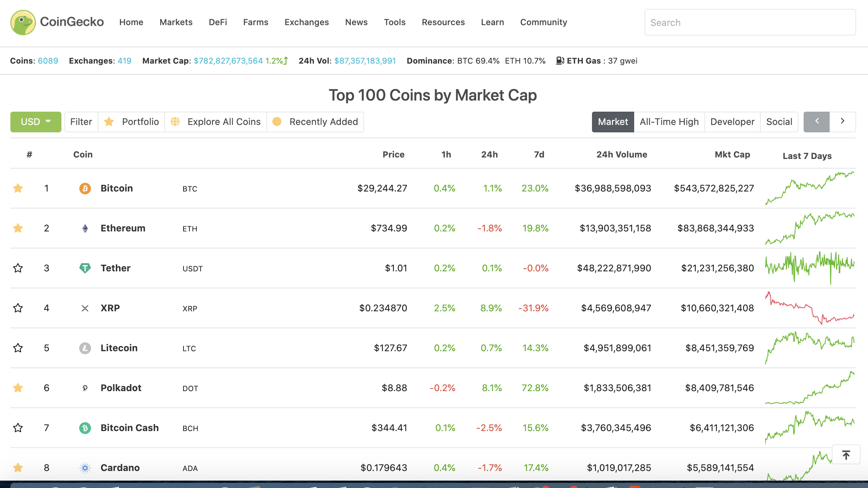
Task: Click the scroll-to-top arrow button
Action: point(846,455)
